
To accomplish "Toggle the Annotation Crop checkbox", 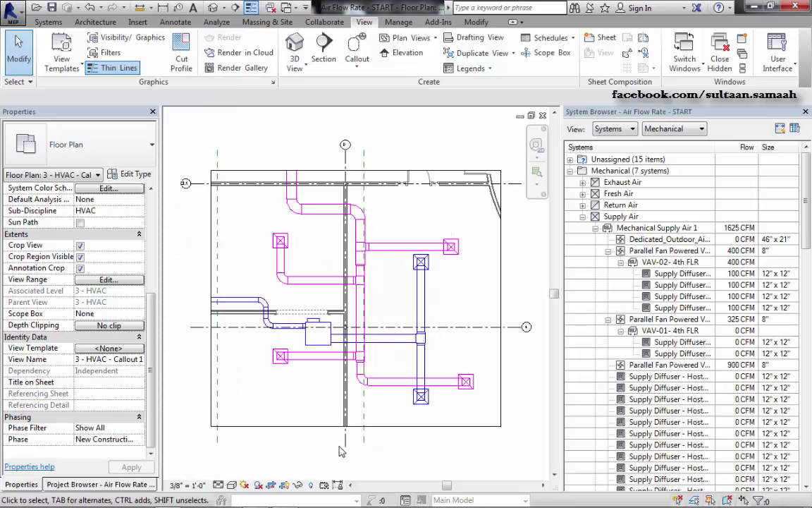I will 80,269.
